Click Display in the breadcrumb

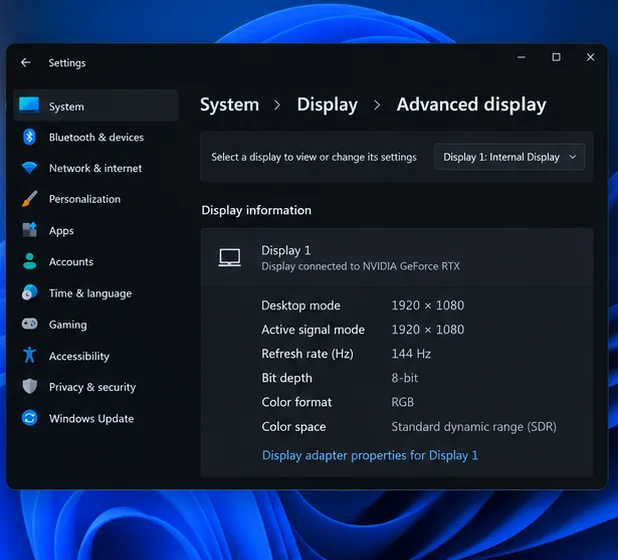[x=327, y=104]
